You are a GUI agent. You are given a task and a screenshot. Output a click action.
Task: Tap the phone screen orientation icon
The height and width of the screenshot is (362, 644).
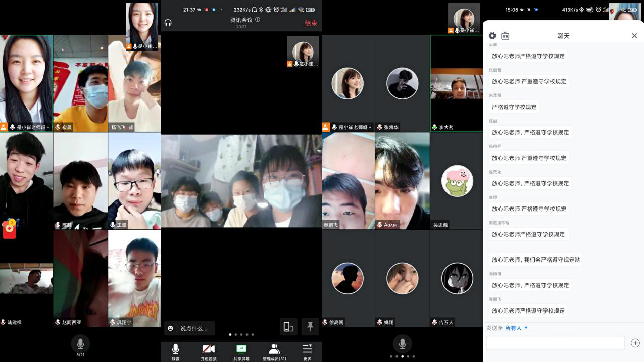coord(288,327)
